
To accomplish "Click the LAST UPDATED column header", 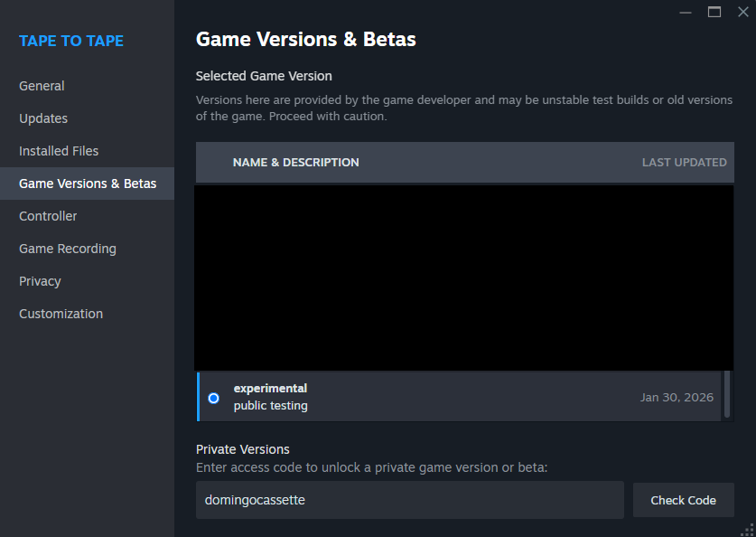I will click(684, 163).
